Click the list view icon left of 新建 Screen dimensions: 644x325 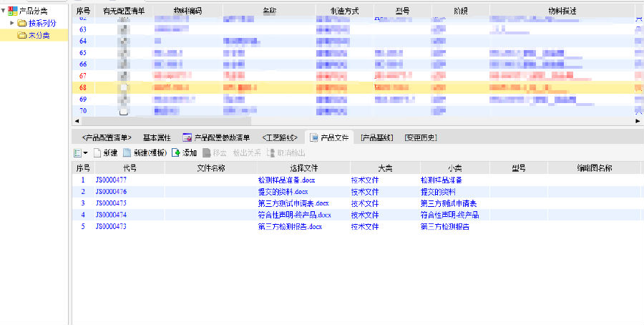pyautogui.click(x=77, y=152)
